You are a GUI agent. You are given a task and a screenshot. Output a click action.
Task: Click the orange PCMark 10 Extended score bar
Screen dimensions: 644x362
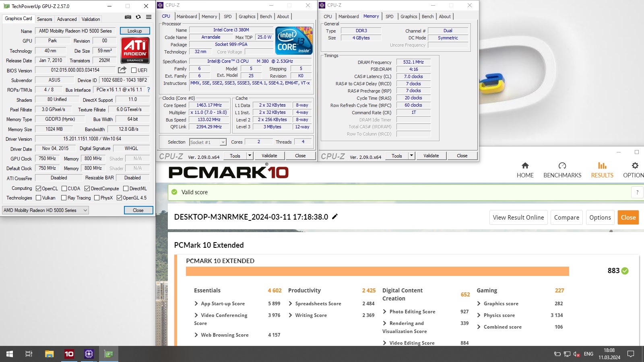378,271
